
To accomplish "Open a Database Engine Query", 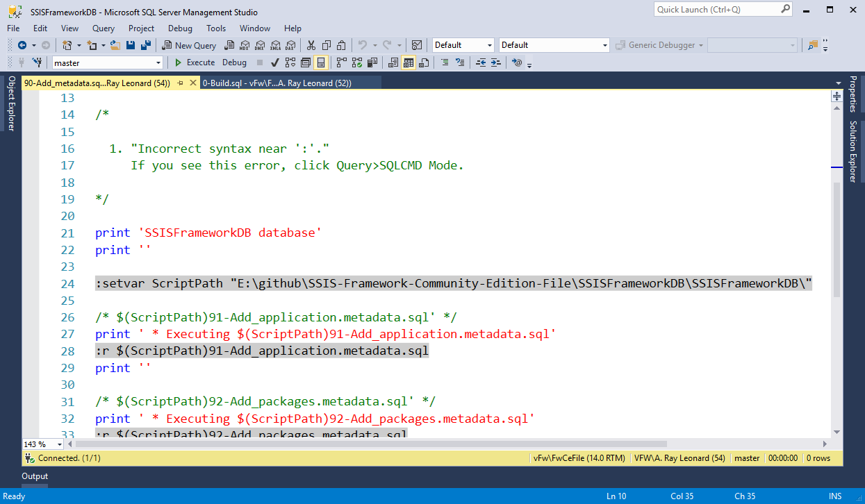I will pos(229,45).
